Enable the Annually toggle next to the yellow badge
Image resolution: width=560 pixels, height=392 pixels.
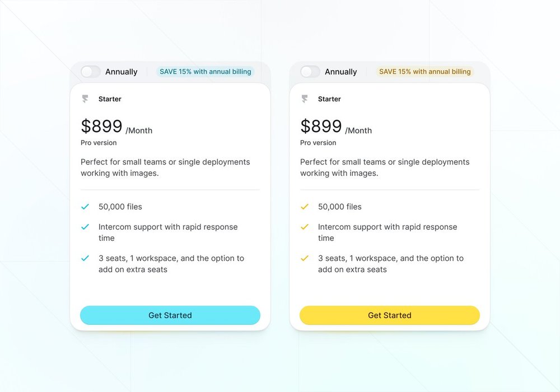(x=310, y=72)
